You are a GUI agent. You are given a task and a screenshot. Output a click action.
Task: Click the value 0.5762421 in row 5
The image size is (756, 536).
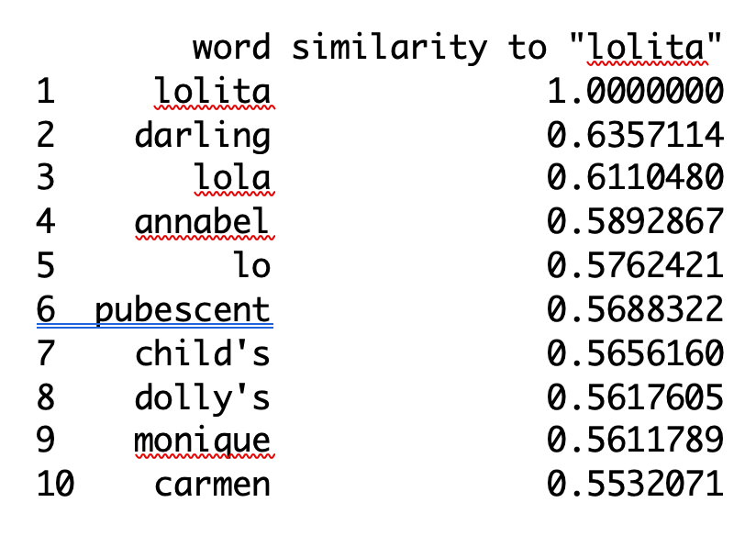point(635,266)
